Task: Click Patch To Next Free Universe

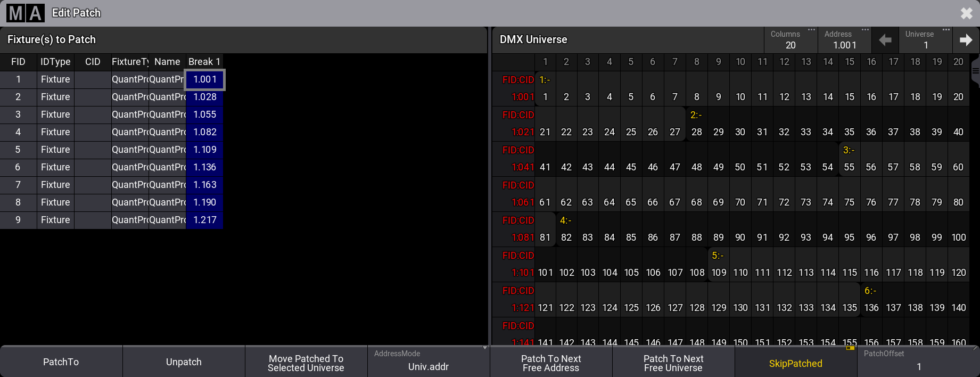Action: [673, 363]
